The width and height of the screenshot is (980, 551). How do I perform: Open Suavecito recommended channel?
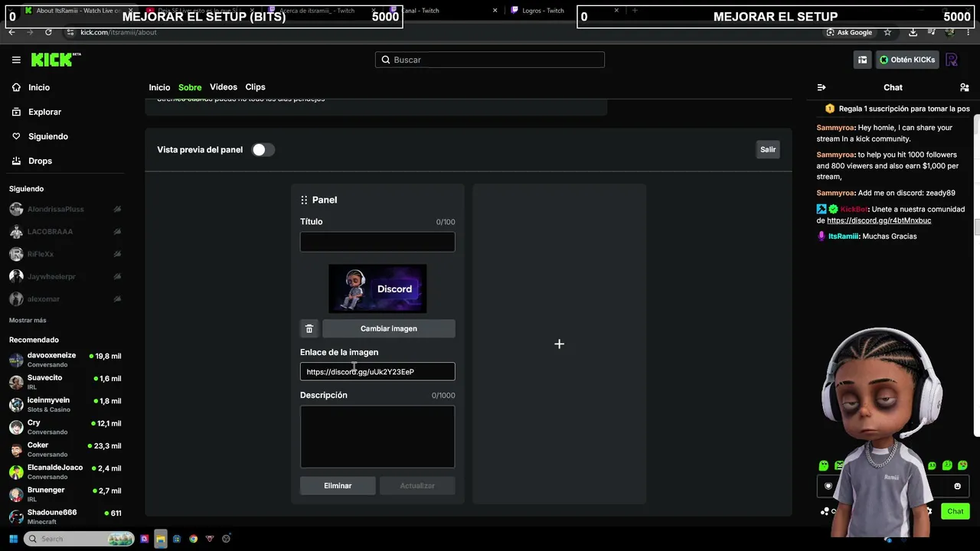(x=66, y=382)
